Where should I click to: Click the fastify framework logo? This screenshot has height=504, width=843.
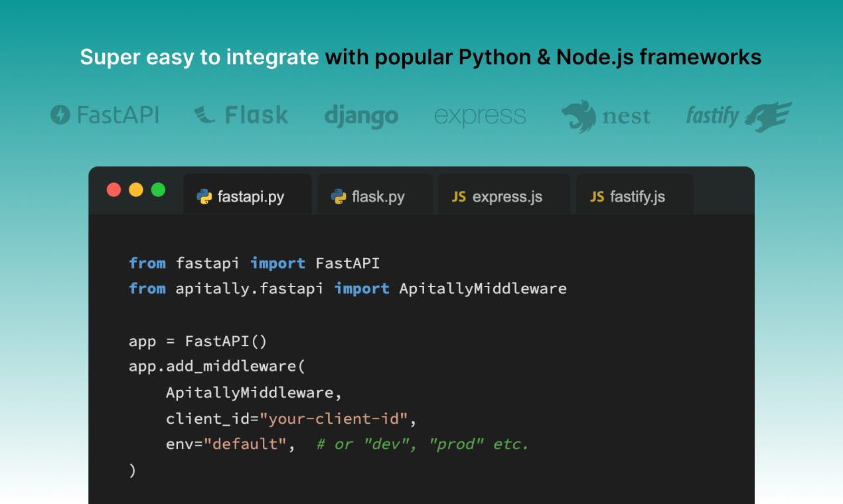739,117
